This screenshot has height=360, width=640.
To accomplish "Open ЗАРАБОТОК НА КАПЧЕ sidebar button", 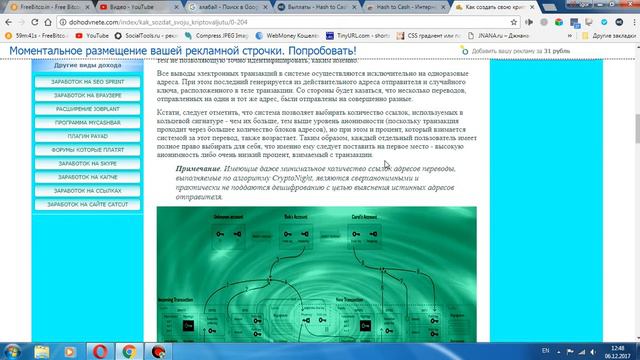I will click(87, 177).
